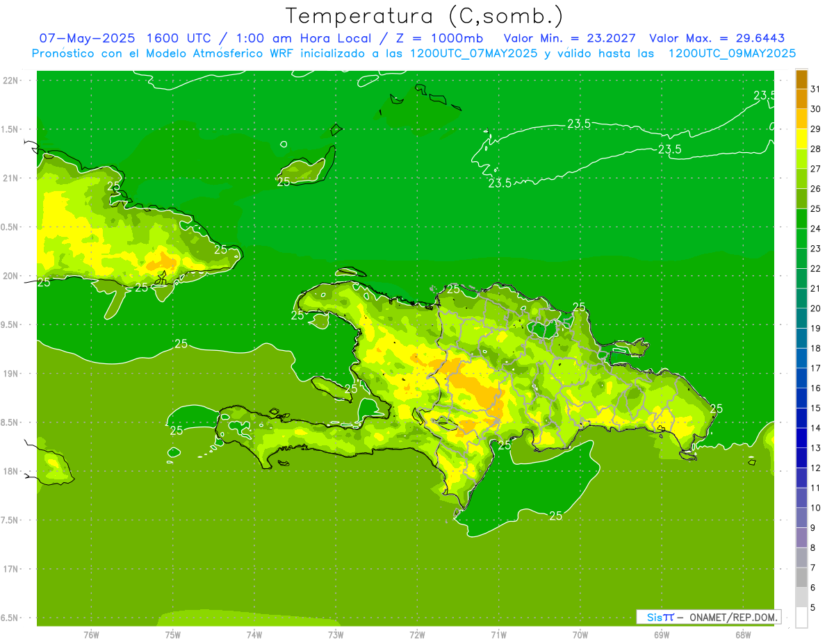Click the 'Temperatura (C,somb.)' chart title

(x=424, y=16)
